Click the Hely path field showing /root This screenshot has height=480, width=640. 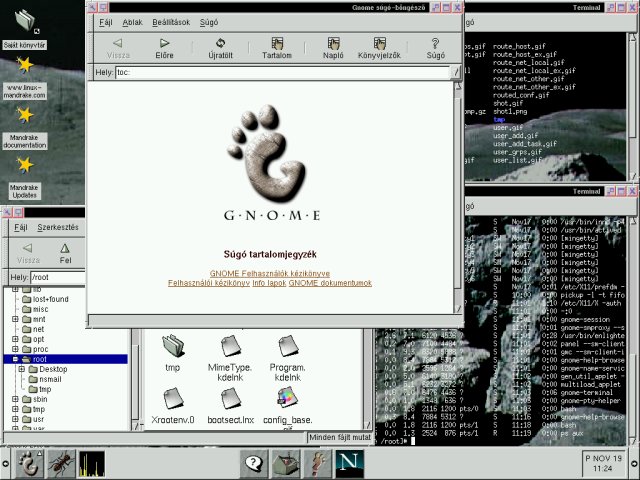[x=58, y=277]
